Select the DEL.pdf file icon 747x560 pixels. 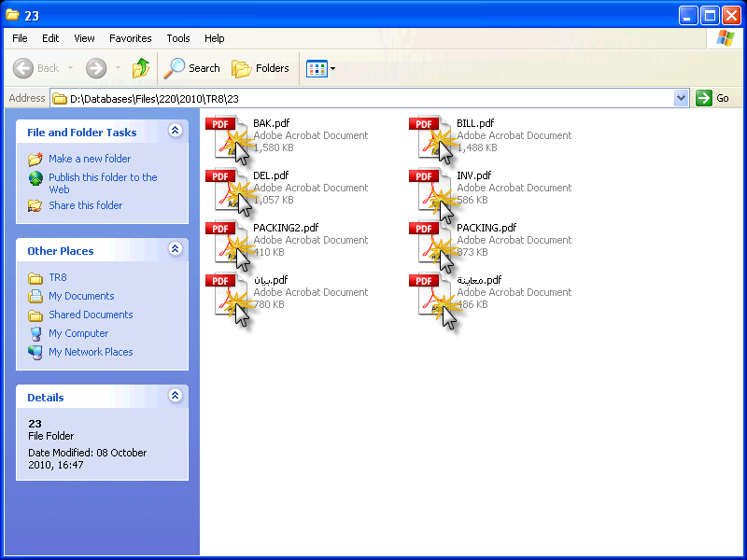pyautogui.click(x=228, y=191)
